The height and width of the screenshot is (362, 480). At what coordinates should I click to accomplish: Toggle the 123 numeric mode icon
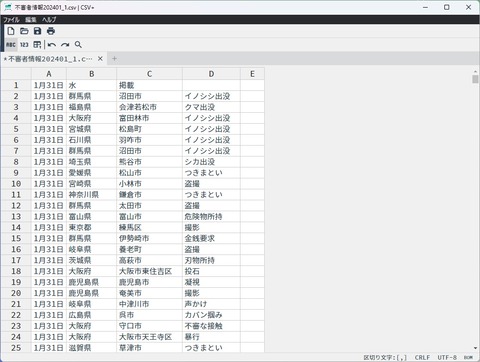point(24,45)
